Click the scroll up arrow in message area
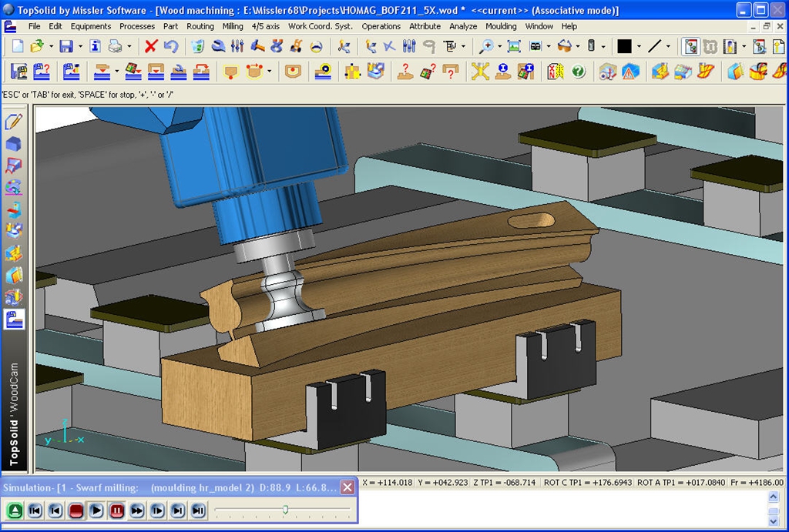 pyautogui.click(x=774, y=497)
